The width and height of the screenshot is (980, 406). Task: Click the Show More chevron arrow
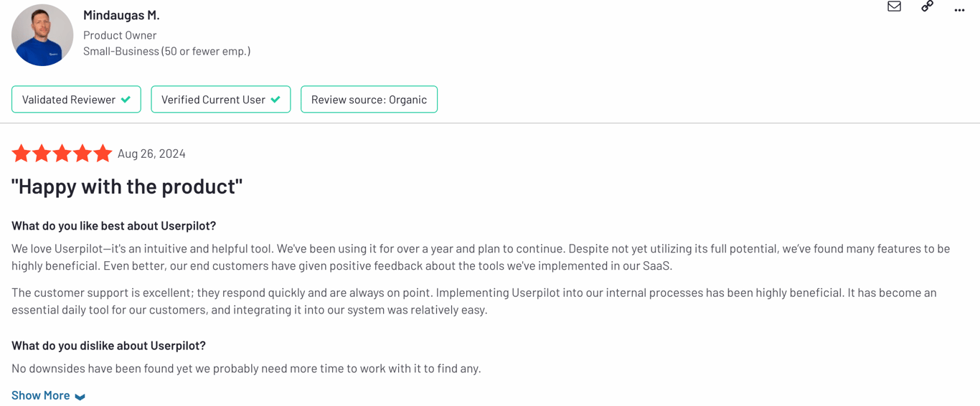(x=80, y=397)
